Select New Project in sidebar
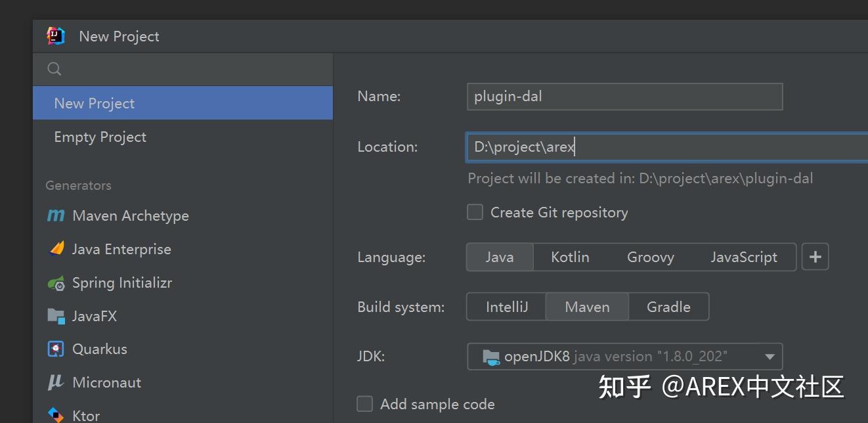The height and width of the screenshot is (423, 868). pos(183,103)
